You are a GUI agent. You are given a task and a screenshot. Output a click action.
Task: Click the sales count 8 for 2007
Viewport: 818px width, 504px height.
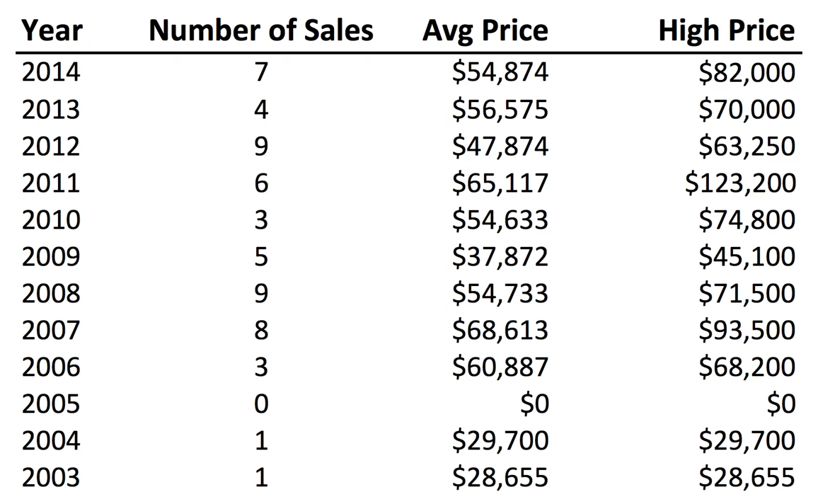coord(261,330)
